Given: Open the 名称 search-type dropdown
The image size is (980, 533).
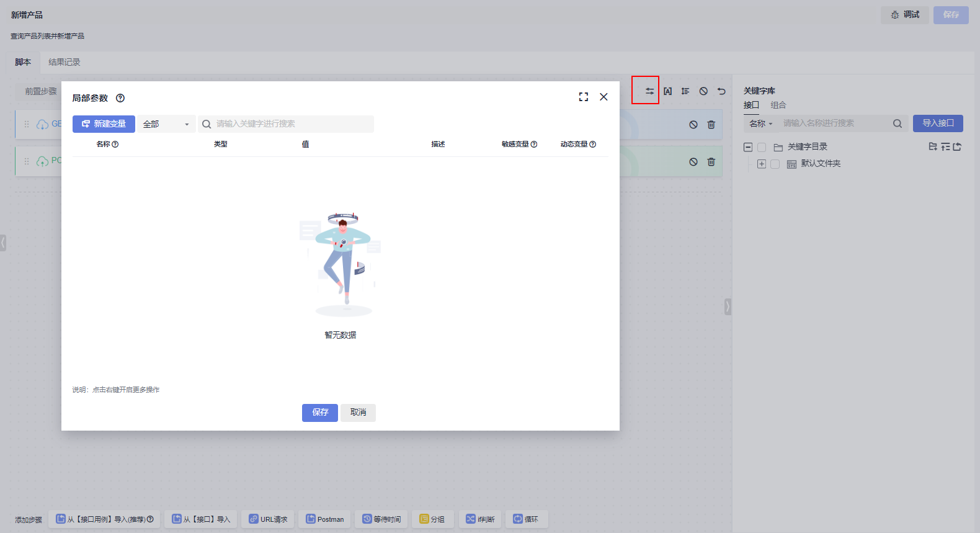Looking at the screenshot, I should pyautogui.click(x=761, y=123).
